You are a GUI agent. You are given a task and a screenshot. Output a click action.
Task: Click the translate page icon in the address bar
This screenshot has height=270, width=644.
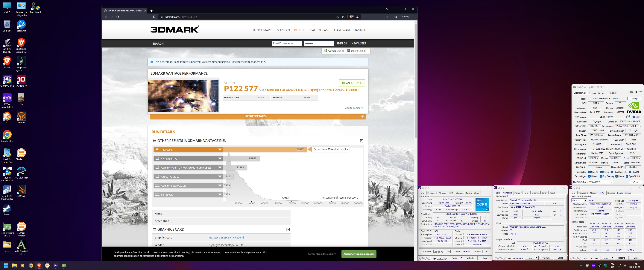[x=338, y=17]
